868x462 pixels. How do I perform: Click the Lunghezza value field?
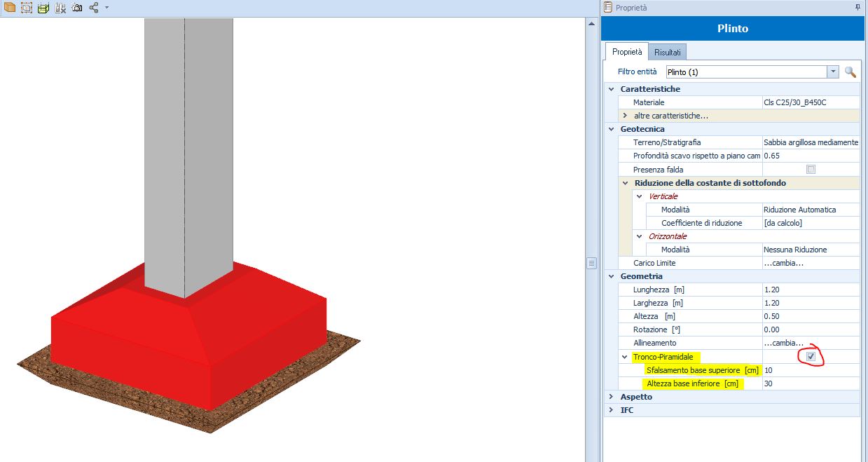[x=810, y=290]
